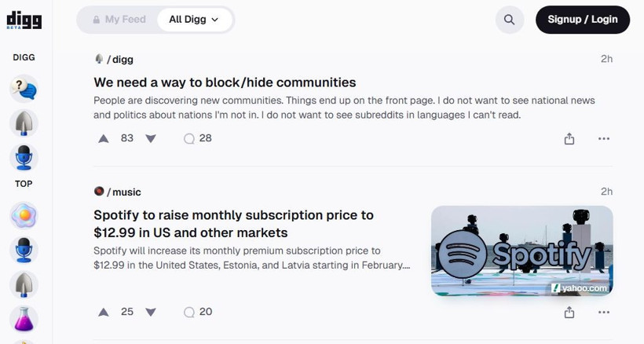Open the question-mark community in sidebar
This screenshot has height=344, width=644.
pos(24,90)
